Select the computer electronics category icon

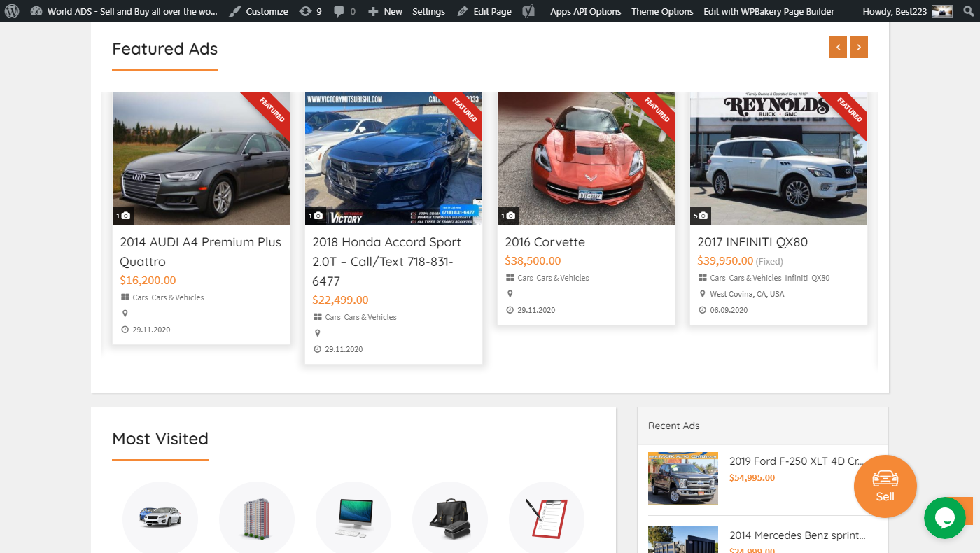353,518
